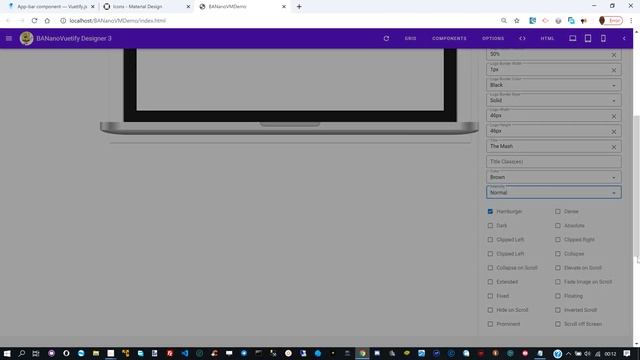640x360 pixels.
Task: Open Windows taskbar search
Action: pyautogui.click(x=22, y=353)
